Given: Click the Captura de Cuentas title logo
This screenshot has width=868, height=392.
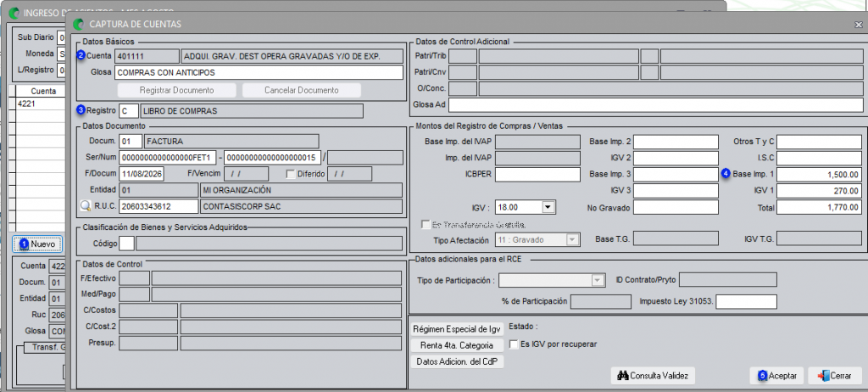Looking at the screenshot, I should [x=79, y=25].
